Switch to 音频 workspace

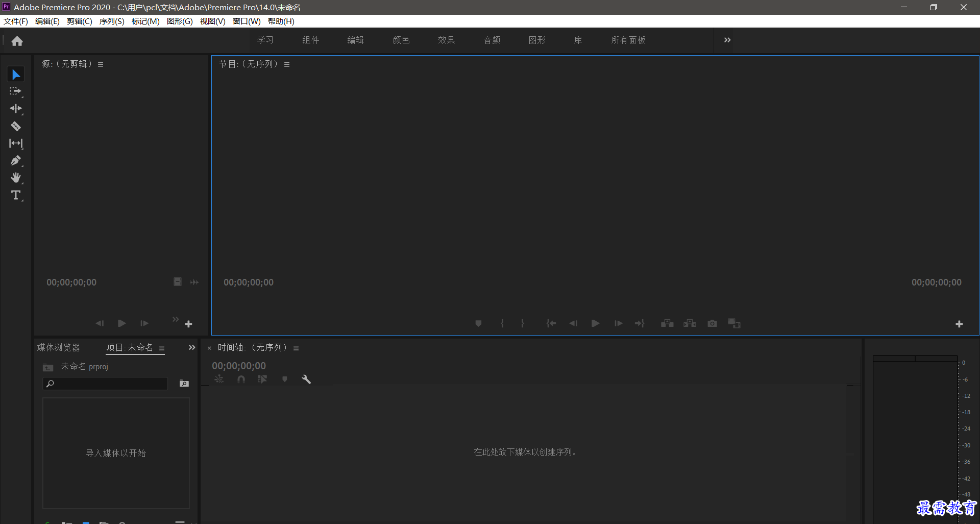(x=492, y=40)
